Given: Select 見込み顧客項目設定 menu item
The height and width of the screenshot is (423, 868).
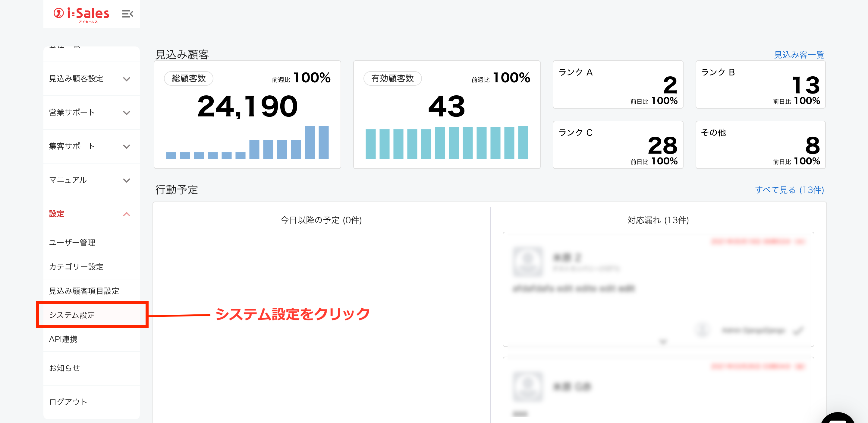Looking at the screenshot, I should click(x=84, y=291).
